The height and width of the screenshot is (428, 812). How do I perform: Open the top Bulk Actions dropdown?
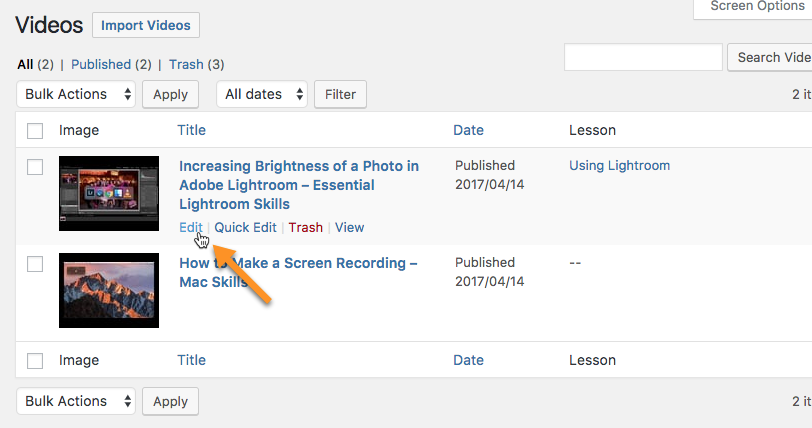point(76,94)
